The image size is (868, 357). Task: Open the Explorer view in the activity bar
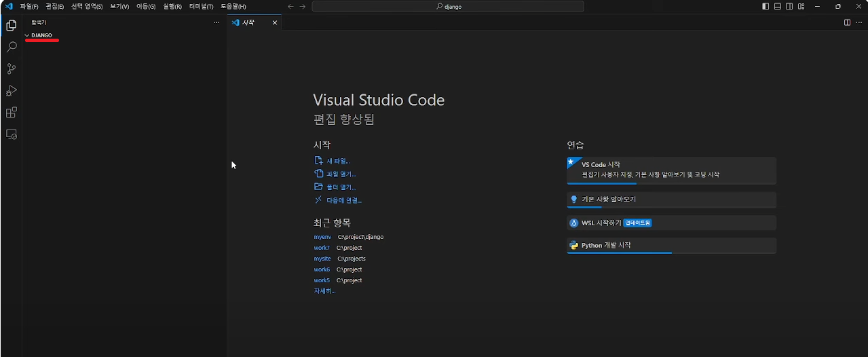11,26
